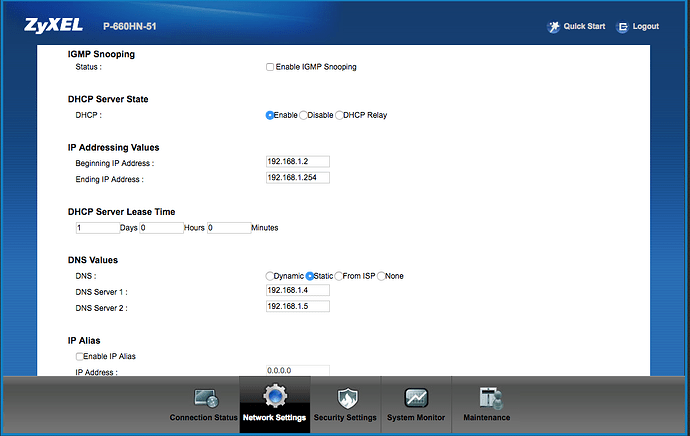
Task: Set DNS to Dynamic
Action: point(270,276)
